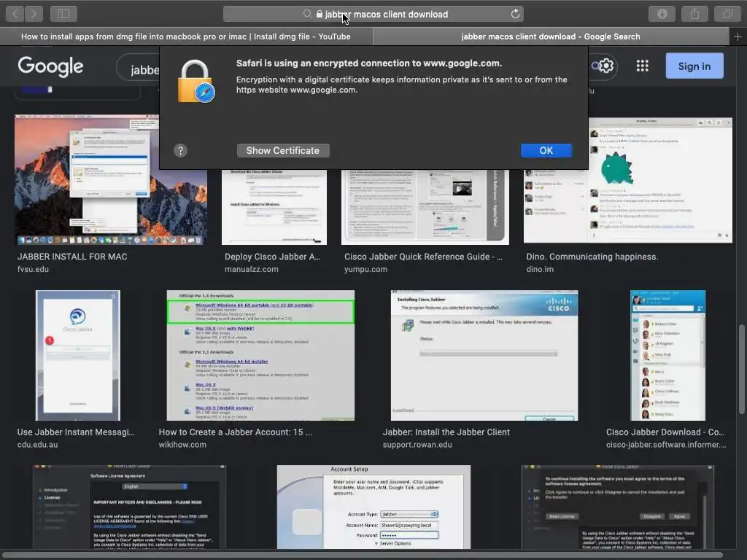Click dino.im source text
Image resolution: width=747 pixels, height=560 pixels.
click(x=540, y=270)
